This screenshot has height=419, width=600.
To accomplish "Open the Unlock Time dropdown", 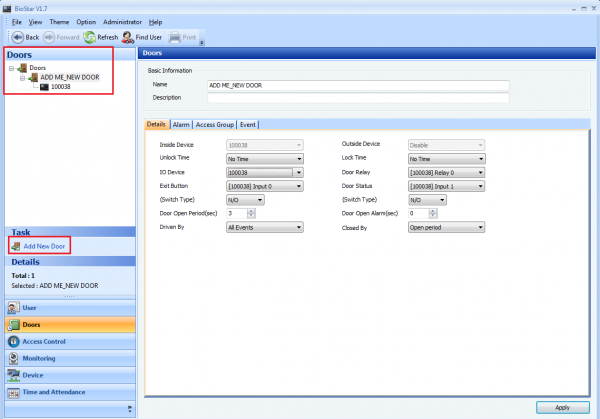I will point(262,158).
